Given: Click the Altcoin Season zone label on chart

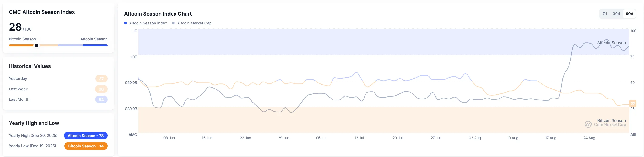Looking at the screenshot, I should coord(611,43).
